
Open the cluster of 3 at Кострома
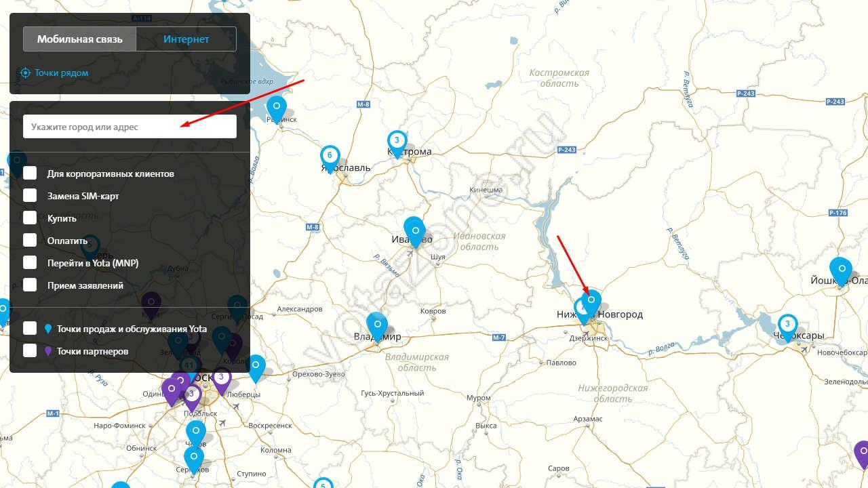point(397,143)
